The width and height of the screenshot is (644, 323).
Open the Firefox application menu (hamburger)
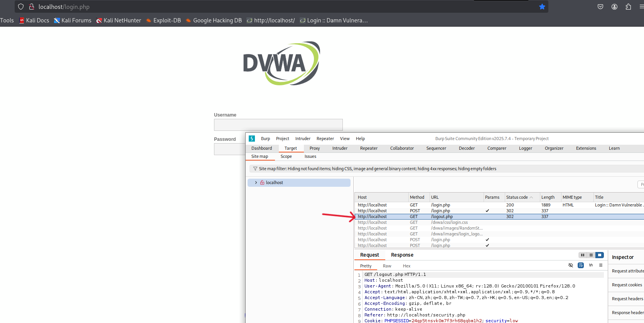tap(641, 7)
